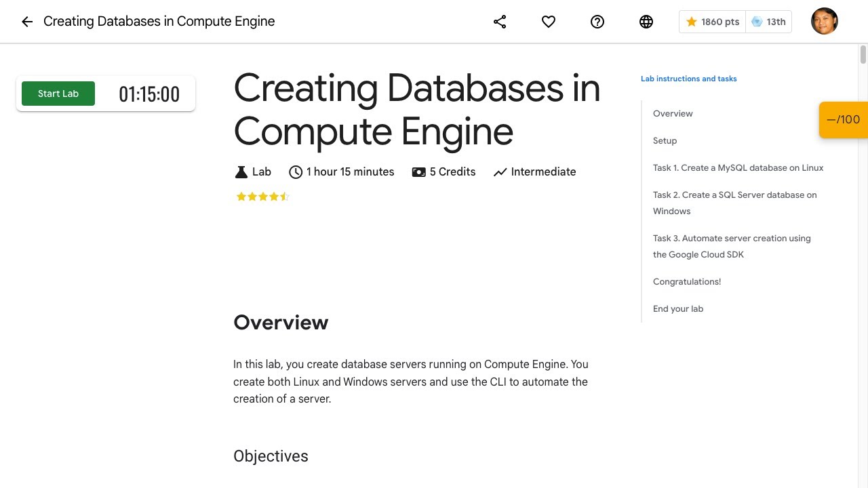Click the lab flask icon

point(241,172)
